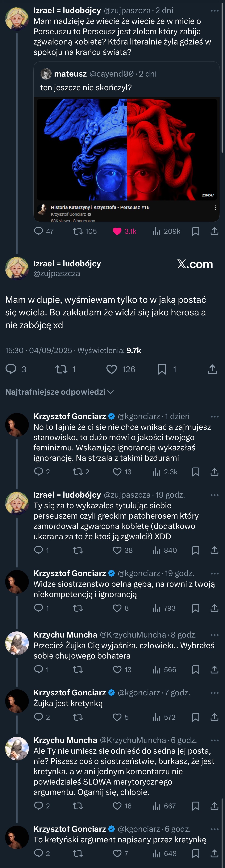Bookmark the main tweet posted at 15:30
Viewport: 225px width, 868px height.
[162, 369]
